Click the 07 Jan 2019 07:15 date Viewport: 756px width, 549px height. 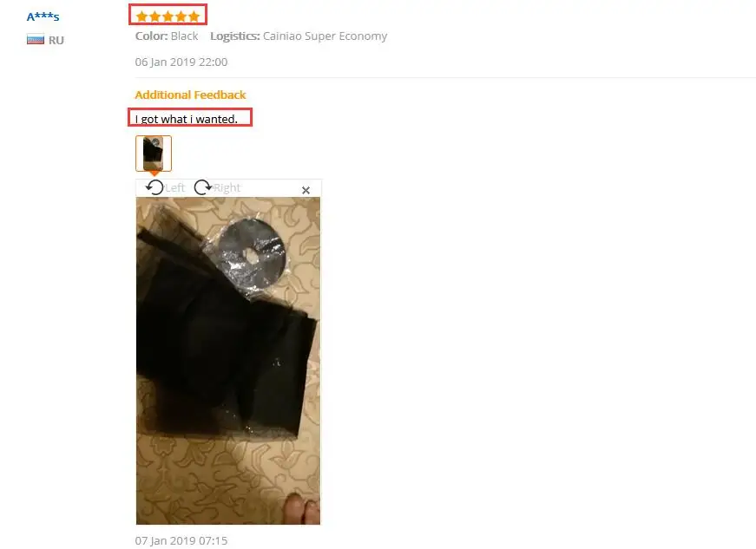181,541
